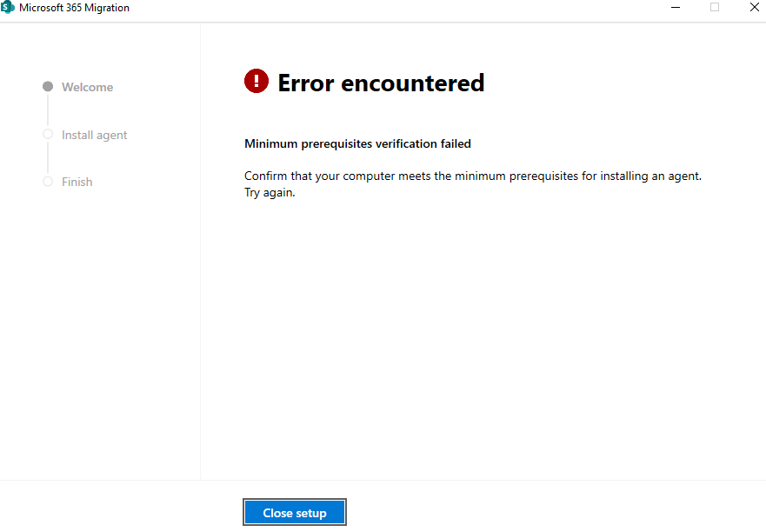Viewport: 766px width, 532px height.
Task: Click the error icon beside Error encountered heading
Action: 256,80
